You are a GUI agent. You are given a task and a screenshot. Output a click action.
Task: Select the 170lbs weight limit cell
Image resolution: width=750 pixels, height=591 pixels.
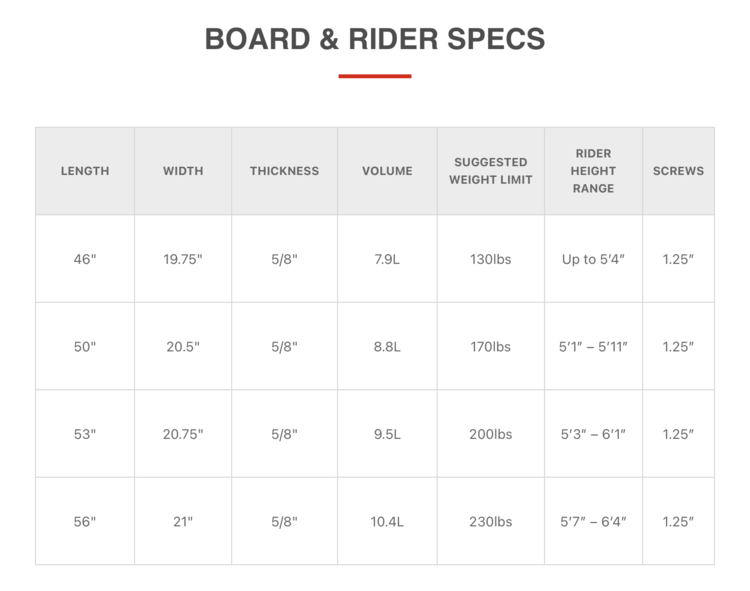pyautogui.click(x=490, y=347)
